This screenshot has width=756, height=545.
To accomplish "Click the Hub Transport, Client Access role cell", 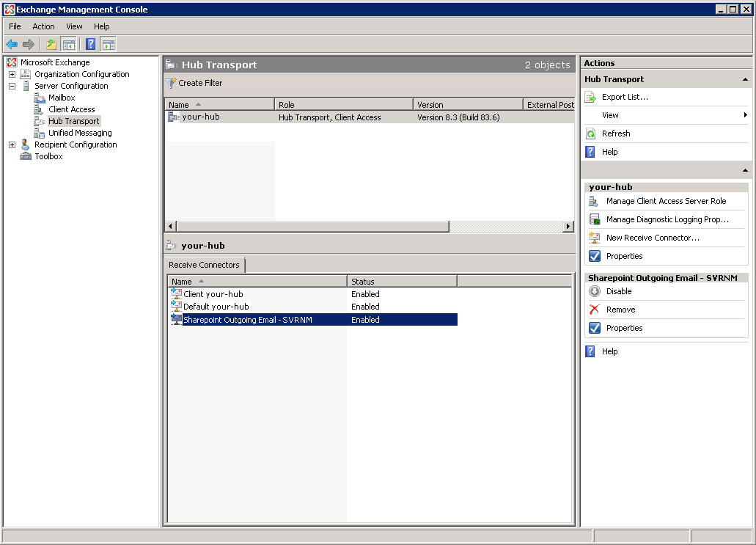I will pyautogui.click(x=329, y=117).
